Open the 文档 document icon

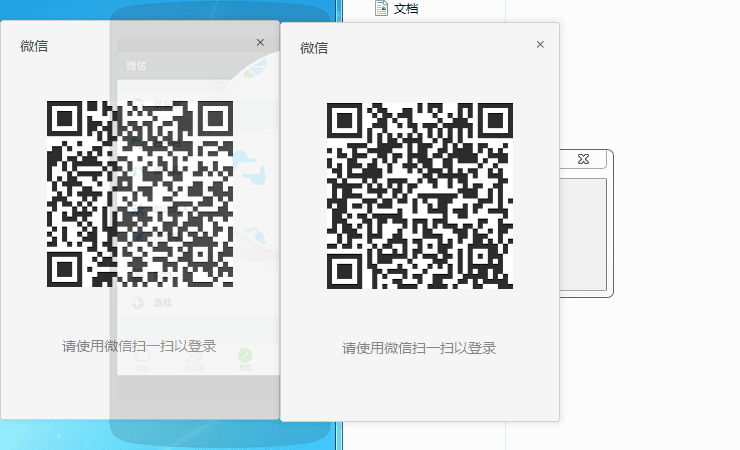coord(381,8)
